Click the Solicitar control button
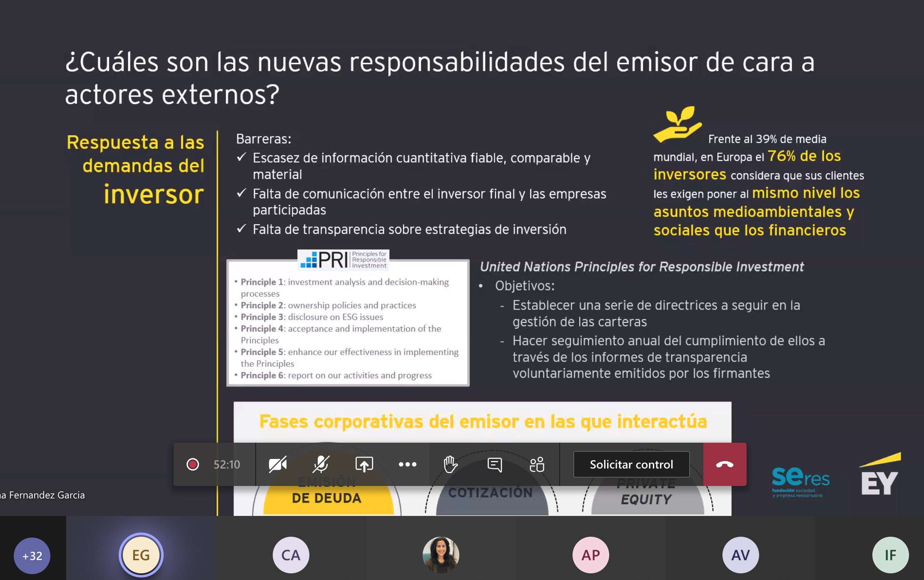The width and height of the screenshot is (924, 580). [631, 464]
